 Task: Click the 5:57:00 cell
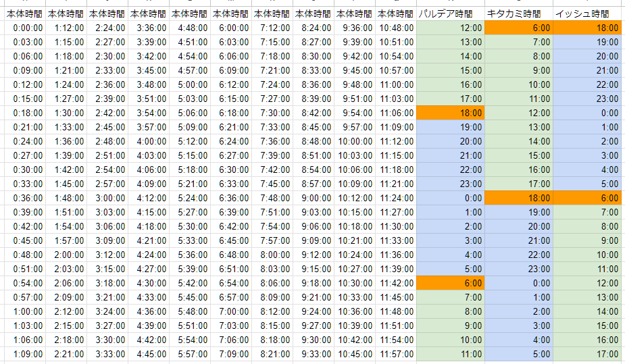coord(190,354)
